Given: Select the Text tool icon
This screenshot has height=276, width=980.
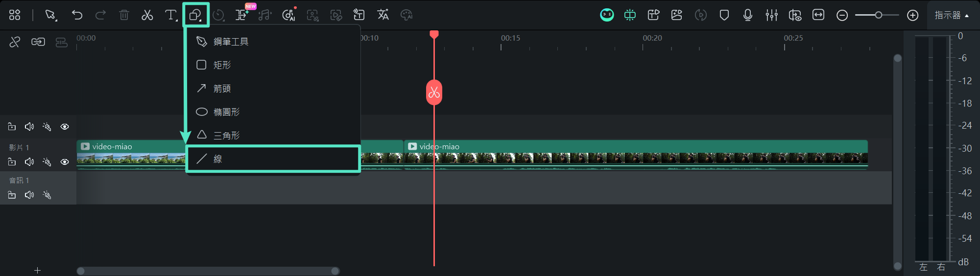Looking at the screenshot, I should coord(170,15).
